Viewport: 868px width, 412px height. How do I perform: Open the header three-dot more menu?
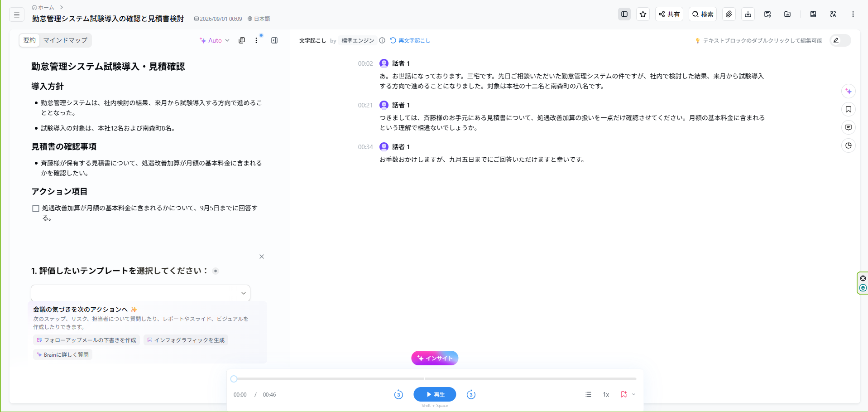[x=853, y=14]
